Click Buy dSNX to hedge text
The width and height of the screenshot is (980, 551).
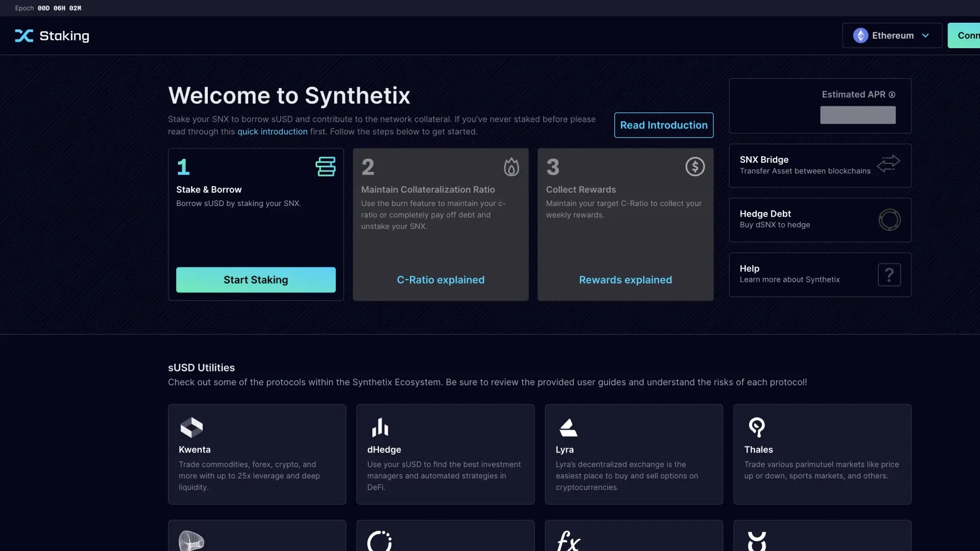tap(775, 225)
